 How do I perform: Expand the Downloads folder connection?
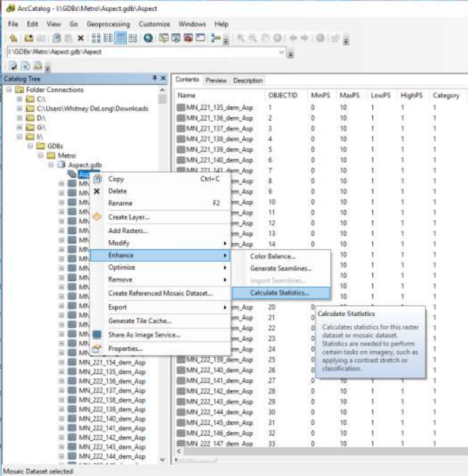pyautogui.click(x=20, y=109)
